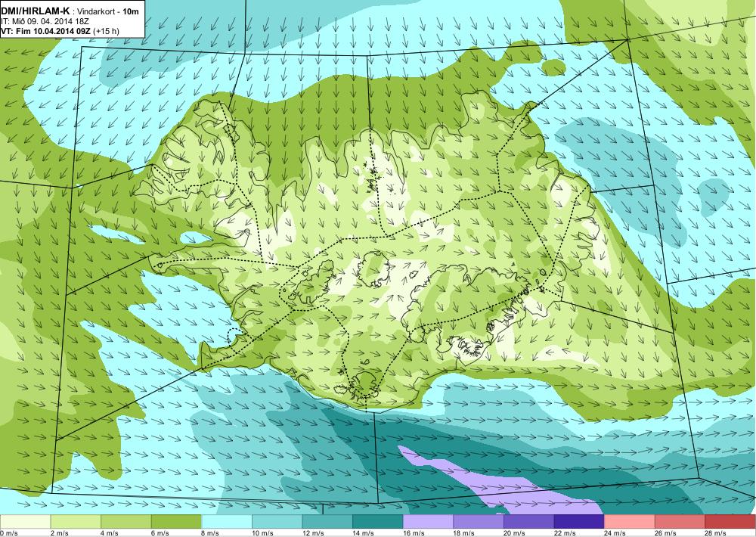This screenshot has height=537, width=756.
Task: Click the '6 m/s' legend label
Action: tap(160, 533)
